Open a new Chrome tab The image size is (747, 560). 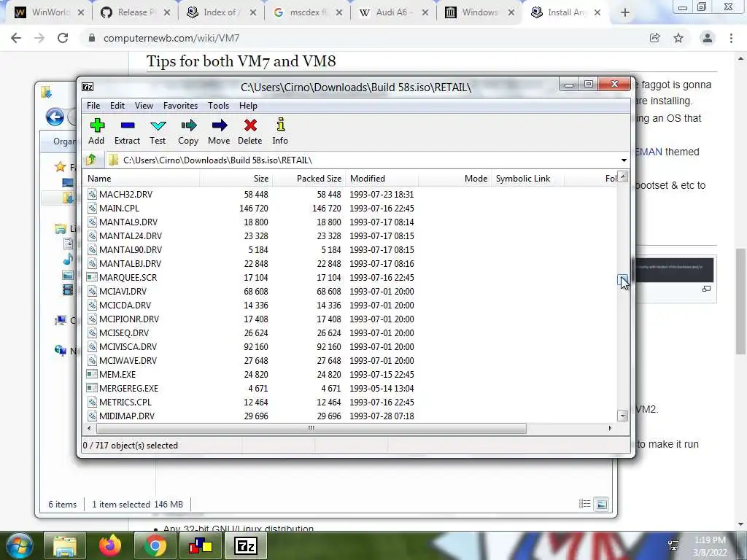[x=625, y=13]
